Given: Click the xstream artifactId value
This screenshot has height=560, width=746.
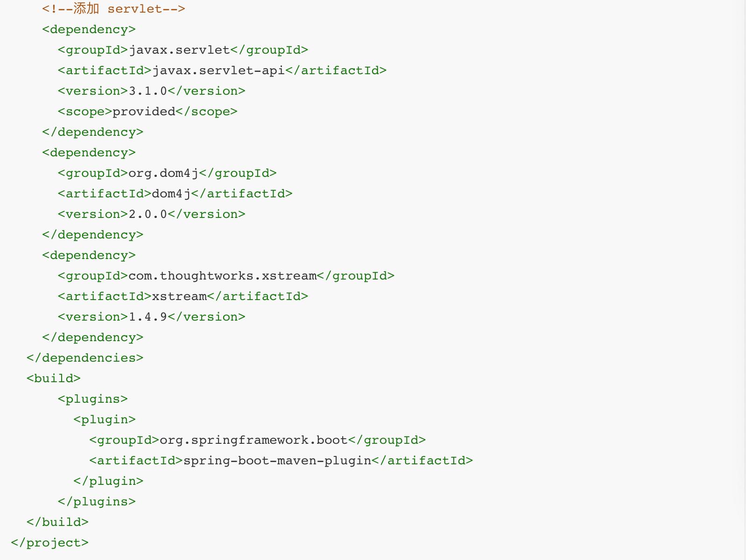Looking at the screenshot, I should point(179,296).
